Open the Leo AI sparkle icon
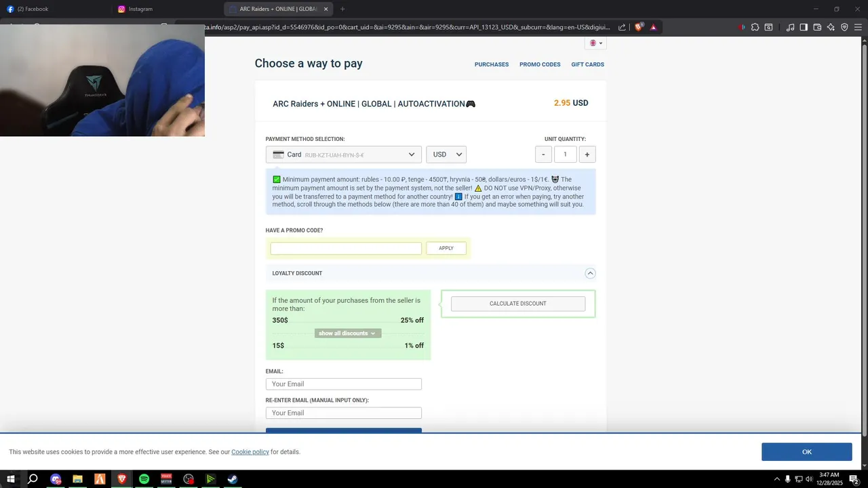 (x=831, y=27)
